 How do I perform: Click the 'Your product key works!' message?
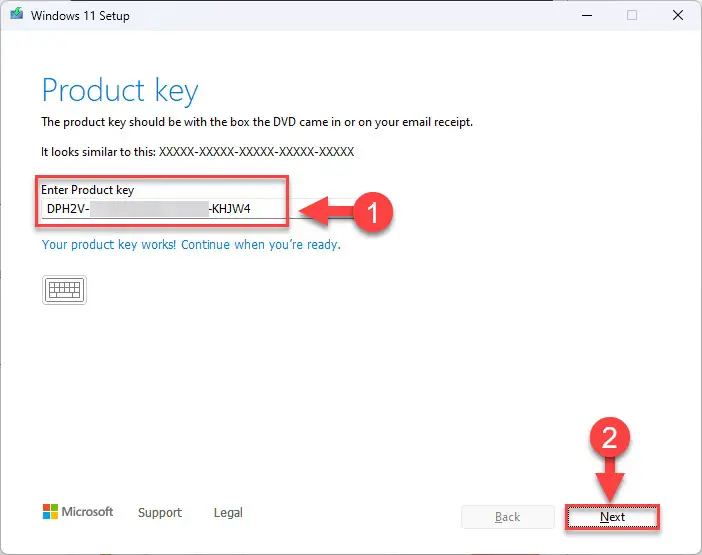point(191,245)
